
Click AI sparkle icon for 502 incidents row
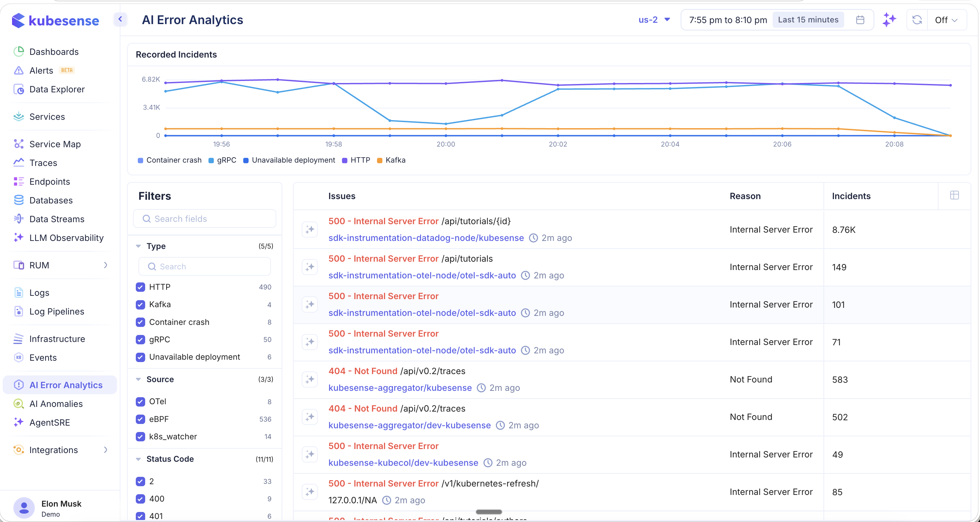tap(310, 417)
